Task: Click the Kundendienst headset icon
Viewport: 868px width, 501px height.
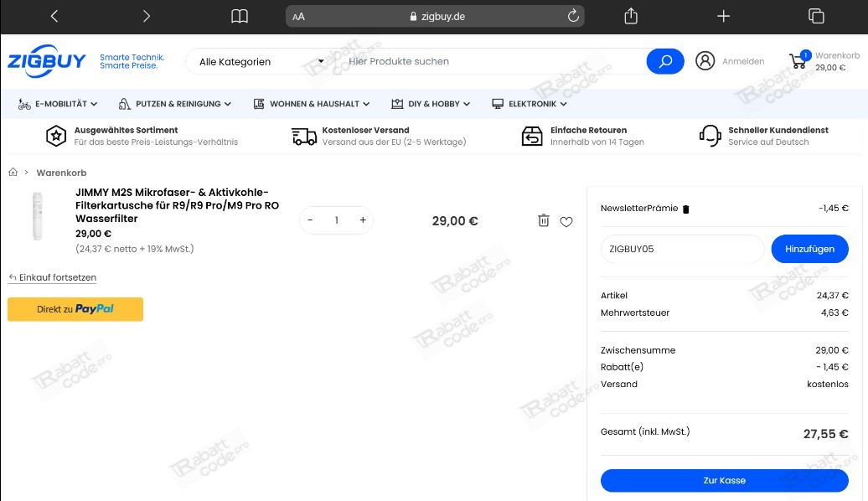Action: (x=710, y=136)
